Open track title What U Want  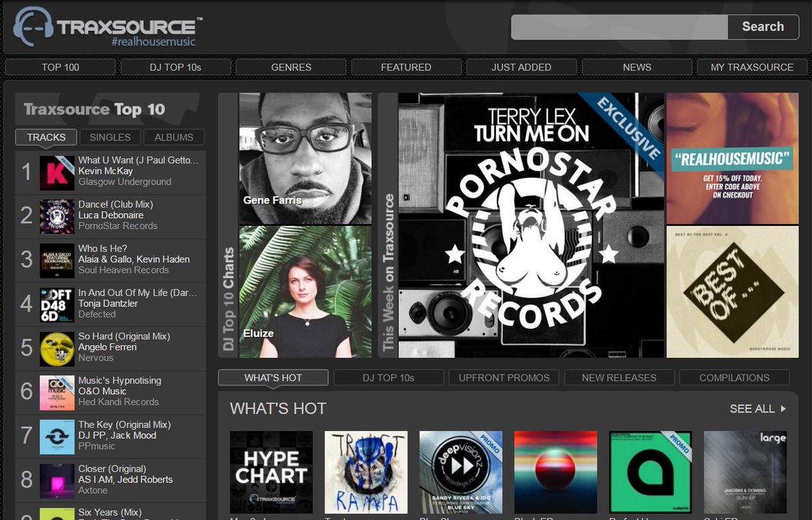(x=139, y=160)
